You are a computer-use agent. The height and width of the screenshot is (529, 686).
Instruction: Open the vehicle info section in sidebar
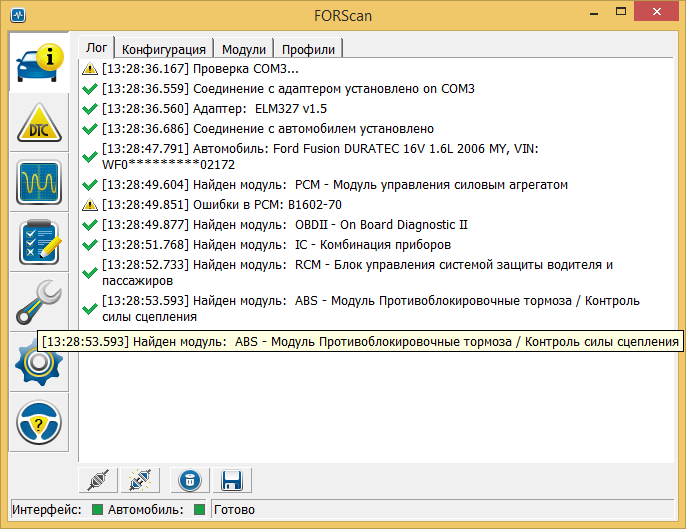pyautogui.click(x=39, y=62)
